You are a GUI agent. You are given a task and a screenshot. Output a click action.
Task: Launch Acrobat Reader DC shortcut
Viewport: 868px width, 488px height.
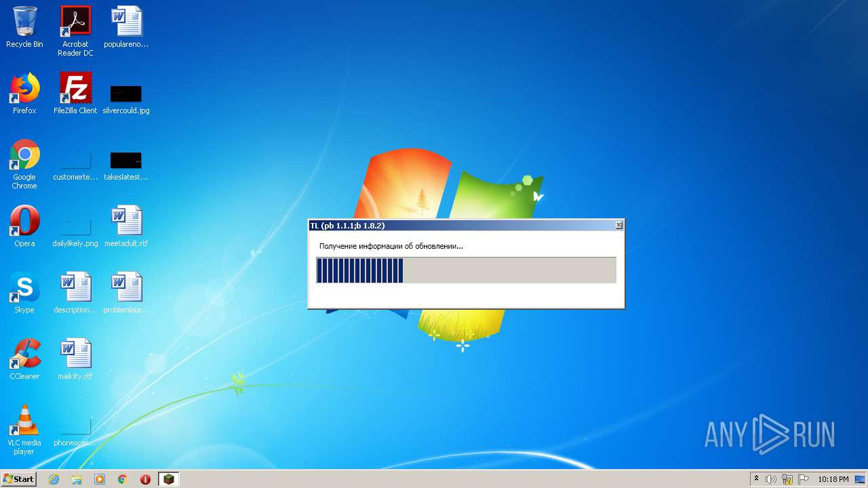click(75, 30)
